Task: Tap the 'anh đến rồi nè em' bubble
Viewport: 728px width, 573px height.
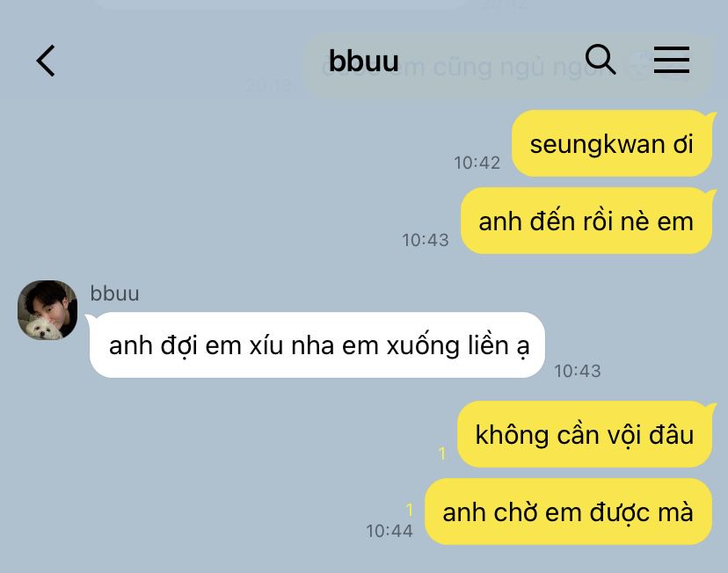Action: point(586,221)
